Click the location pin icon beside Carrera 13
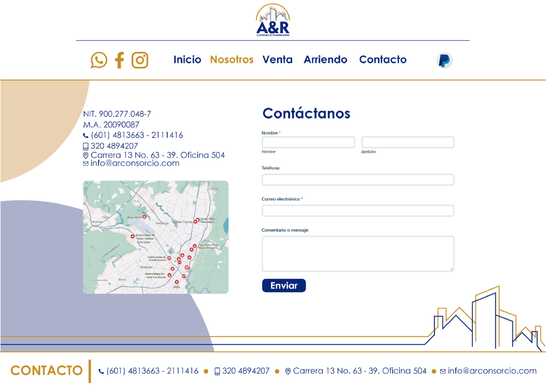This screenshot has height=392, width=546. tap(86, 156)
